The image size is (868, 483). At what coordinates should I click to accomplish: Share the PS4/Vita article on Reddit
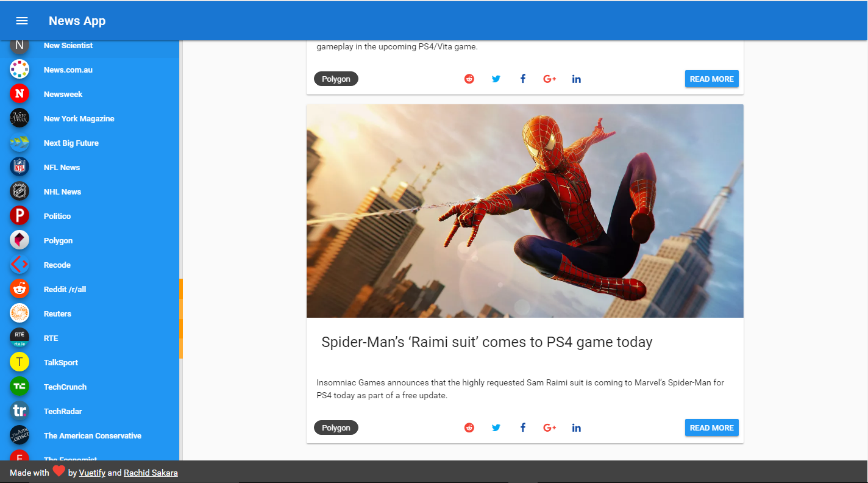(x=469, y=79)
